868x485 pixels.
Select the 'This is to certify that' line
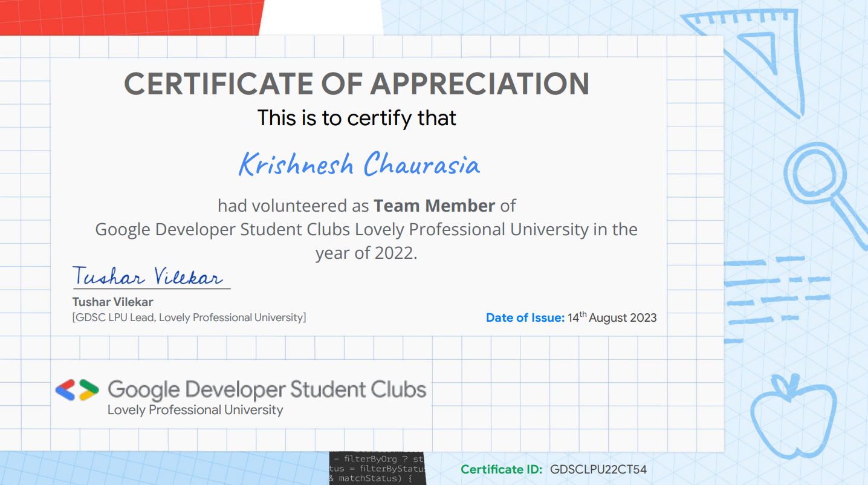pyautogui.click(x=357, y=118)
